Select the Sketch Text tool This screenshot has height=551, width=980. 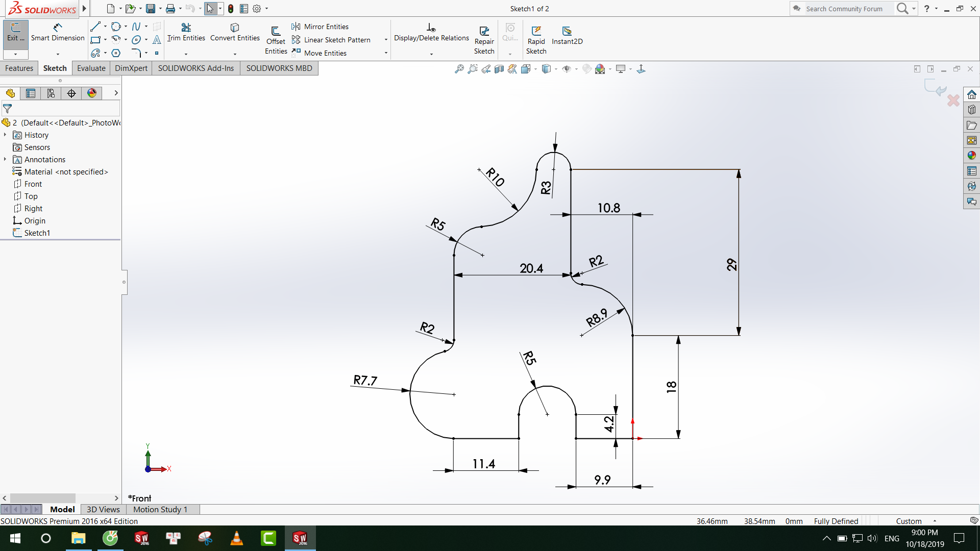[157, 40]
